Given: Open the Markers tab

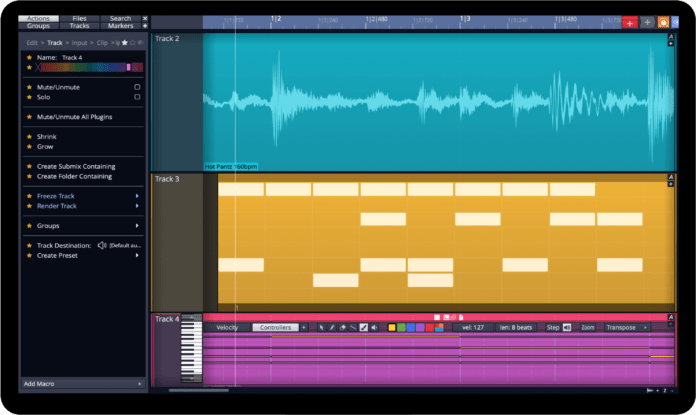Looking at the screenshot, I should point(120,26).
